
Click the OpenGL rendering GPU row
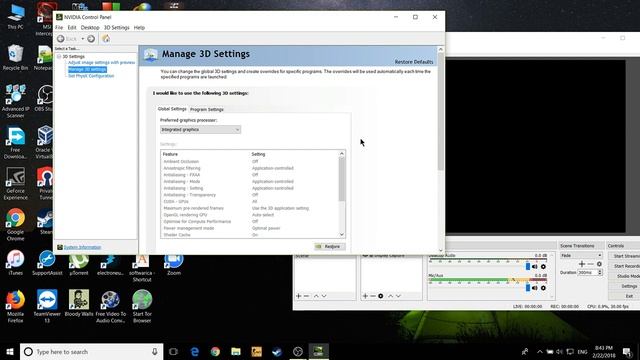250,215
